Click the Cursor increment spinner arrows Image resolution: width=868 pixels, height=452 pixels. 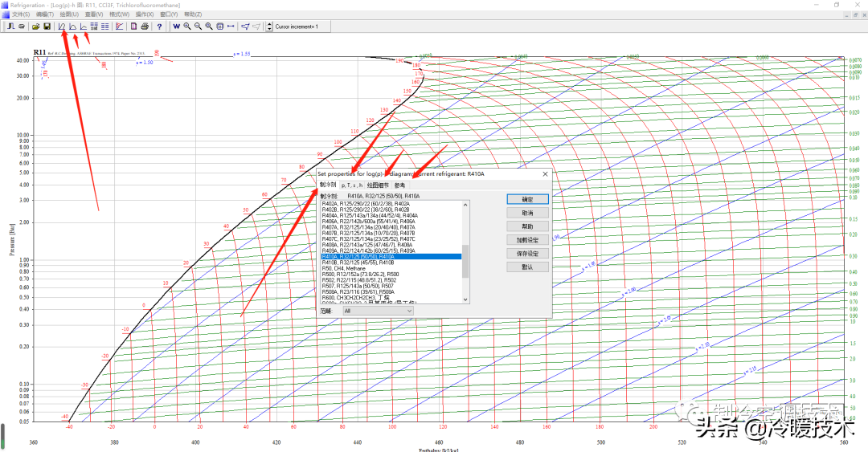click(x=269, y=26)
